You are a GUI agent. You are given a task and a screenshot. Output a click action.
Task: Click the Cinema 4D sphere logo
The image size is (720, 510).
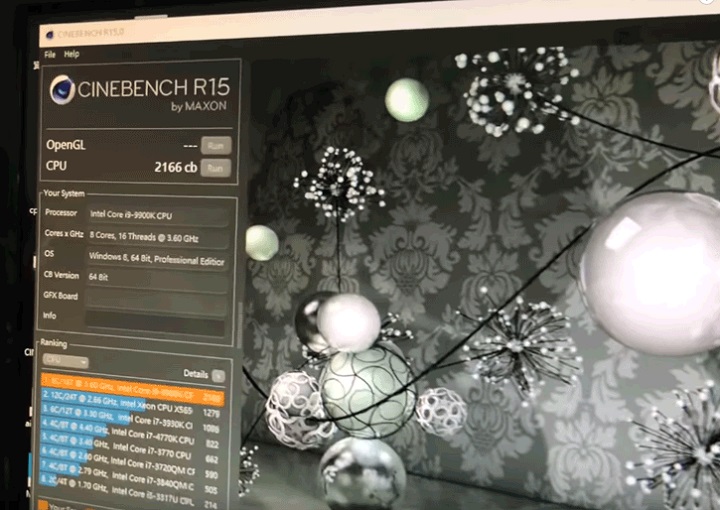coord(62,90)
